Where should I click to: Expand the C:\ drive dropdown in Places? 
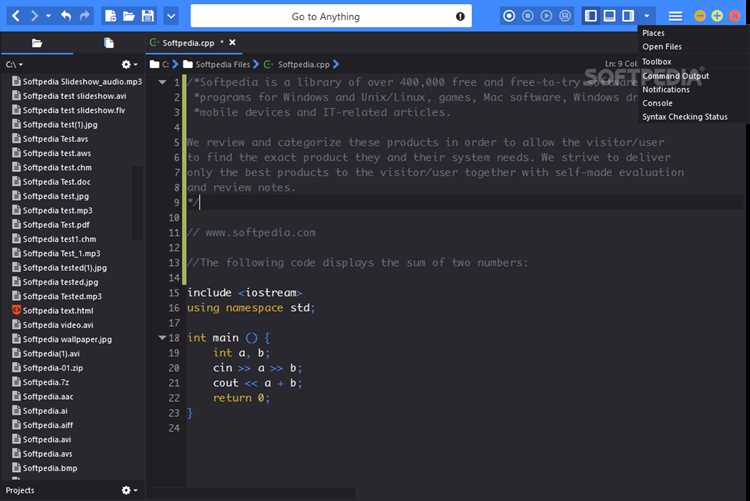click(14, 64)
